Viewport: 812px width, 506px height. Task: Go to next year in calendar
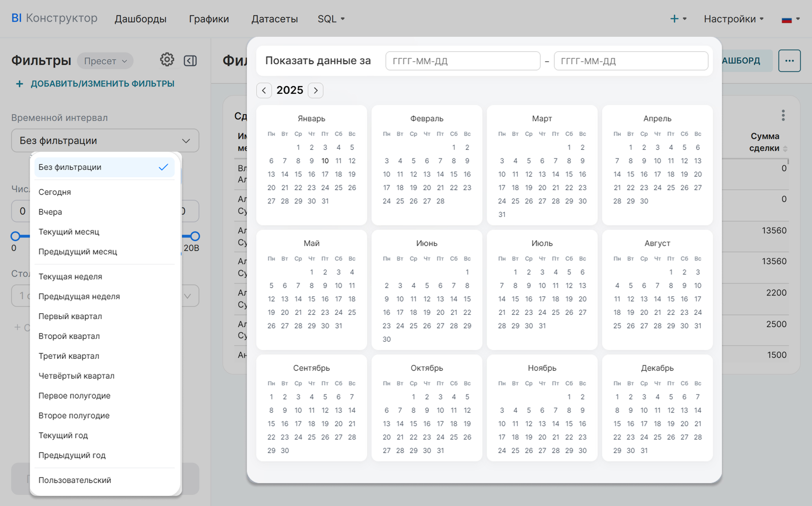[x=315, y=90]
